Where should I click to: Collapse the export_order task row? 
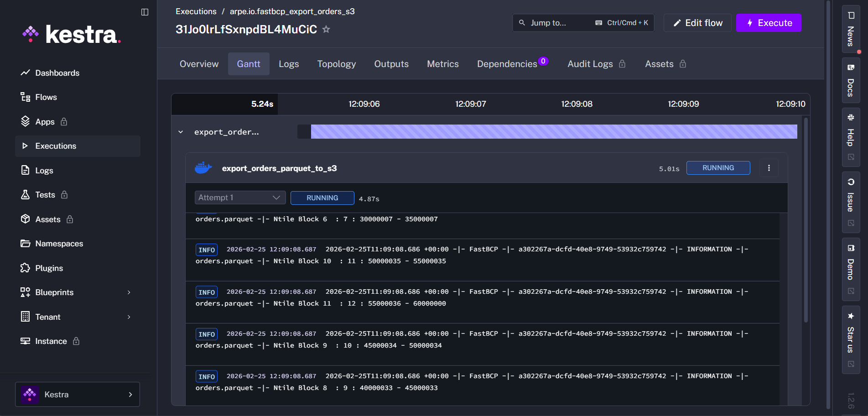tap(181, 132)
